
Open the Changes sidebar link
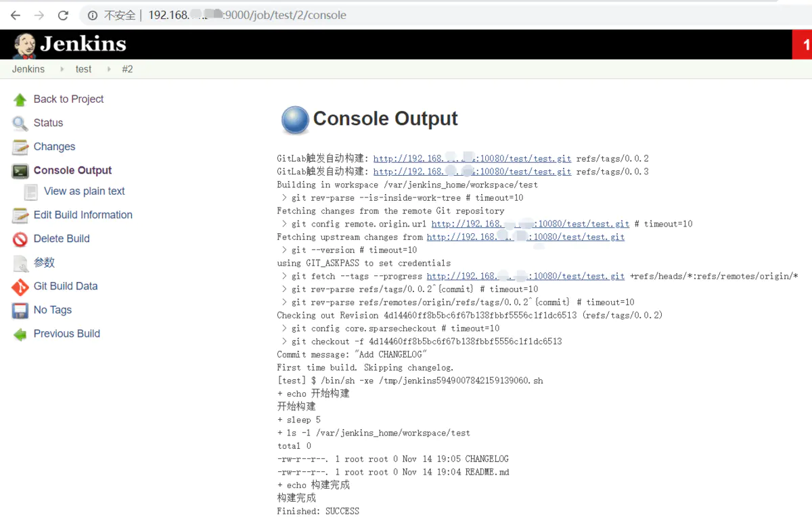point(54,146)
